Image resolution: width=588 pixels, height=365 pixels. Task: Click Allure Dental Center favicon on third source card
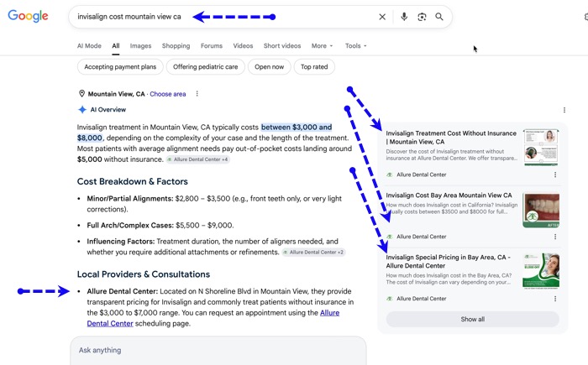point(390,299)
